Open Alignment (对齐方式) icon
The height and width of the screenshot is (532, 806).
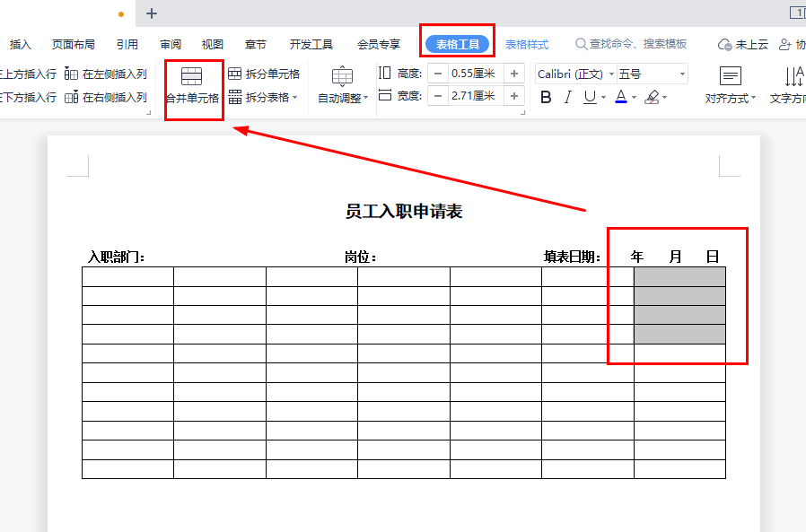(730, 76)
